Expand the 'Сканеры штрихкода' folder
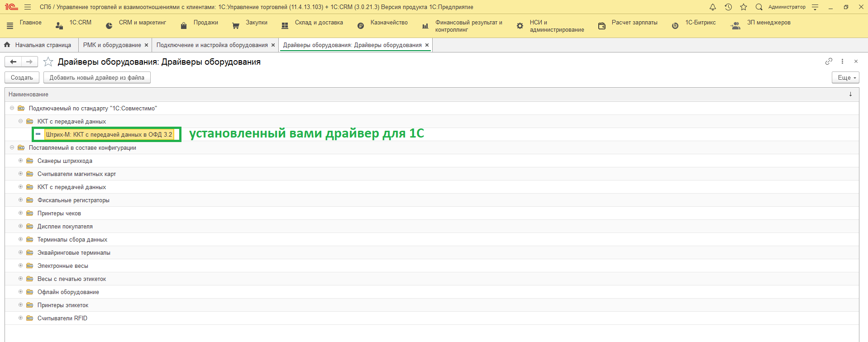Image resolution: width=868 pixels, height=342 pixels. tap(20, 161)
